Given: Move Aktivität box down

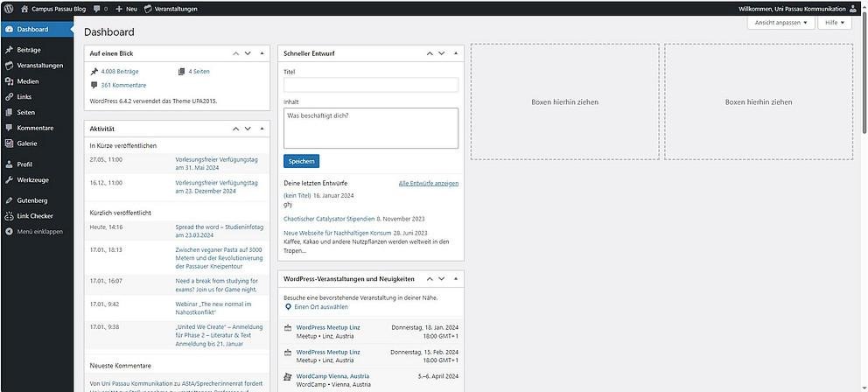Looking at the screenshot, I should pos(248,129).
